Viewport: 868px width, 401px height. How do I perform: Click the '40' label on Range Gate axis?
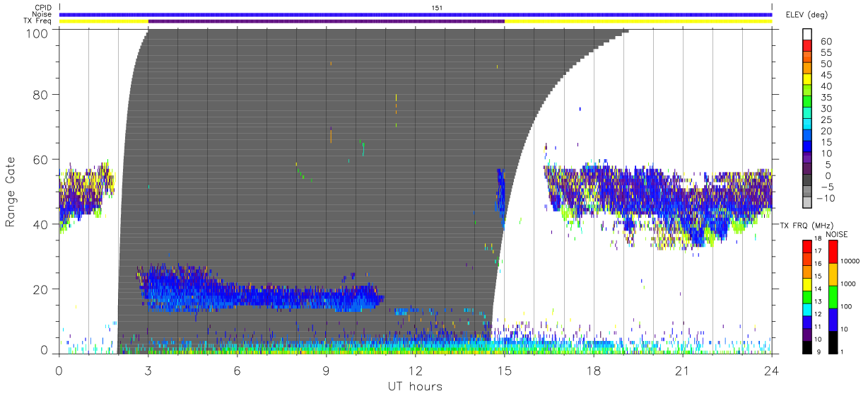coord(40,224)
